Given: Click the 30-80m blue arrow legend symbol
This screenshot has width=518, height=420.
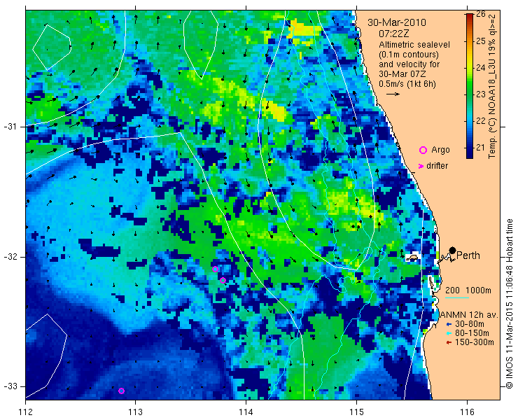Looking at the screenshot, I should click(449, 324).
